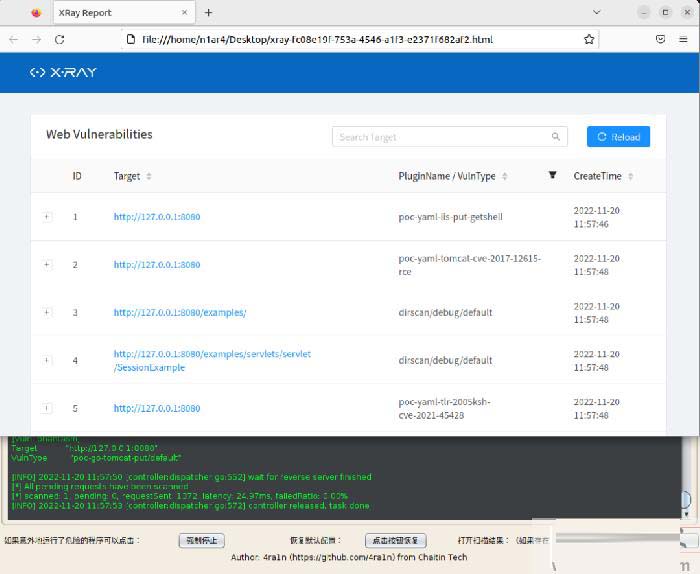Screen dimensions: 700x574
Task: Go forward in browser history
Action: (37, 39)
